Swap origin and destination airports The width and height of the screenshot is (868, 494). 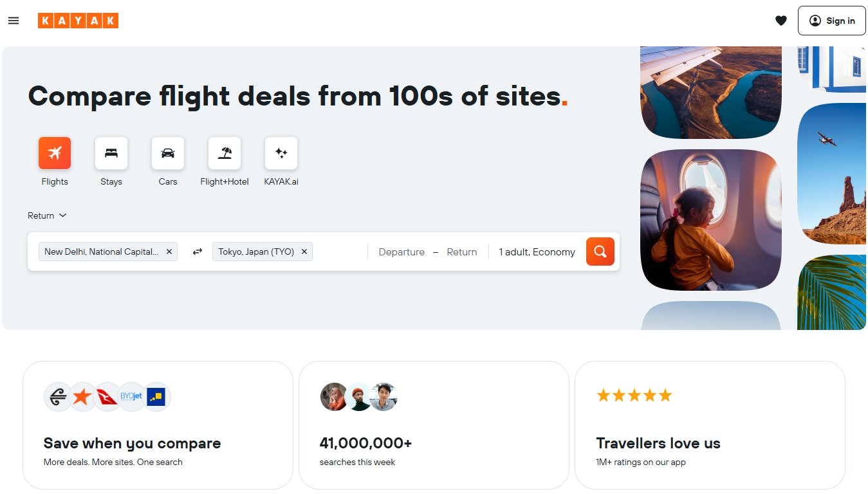click(198, 252)
